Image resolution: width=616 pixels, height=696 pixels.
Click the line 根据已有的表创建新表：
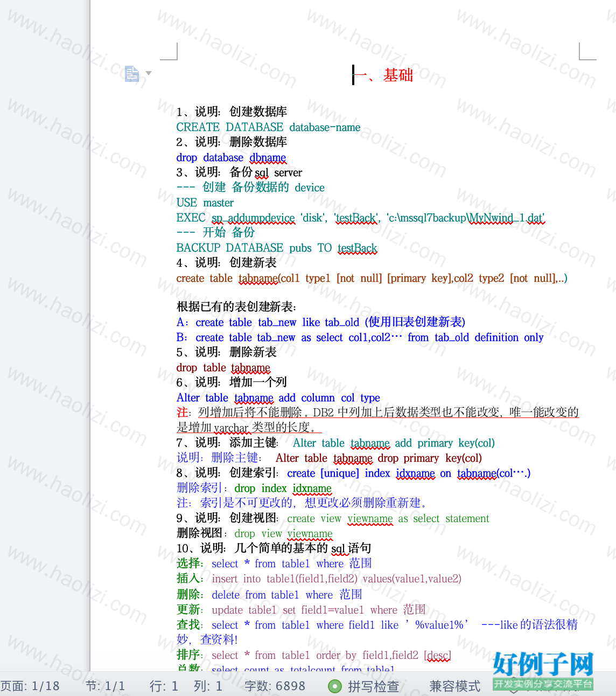coord(236,307)
